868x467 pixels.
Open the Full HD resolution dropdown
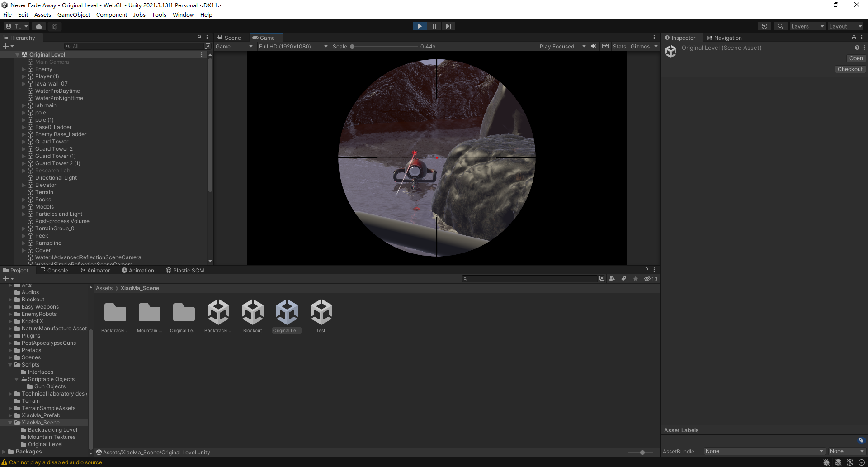coord(292,46)
